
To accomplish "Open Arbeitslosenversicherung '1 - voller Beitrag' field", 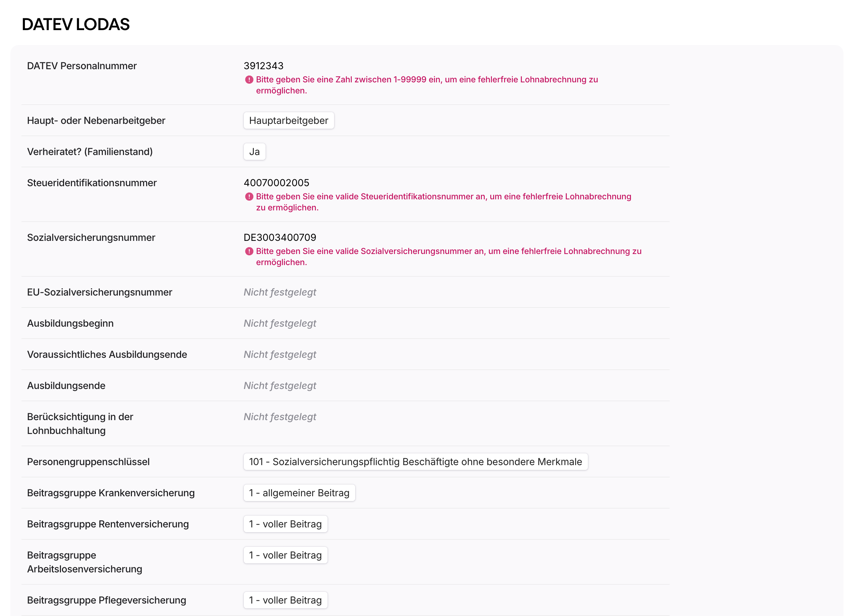I will click(x=285, y=555).
